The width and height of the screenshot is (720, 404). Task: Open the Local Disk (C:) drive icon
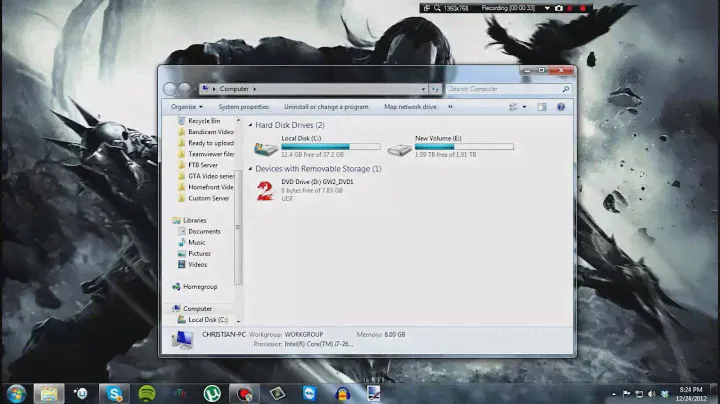(x=266, y=148)
